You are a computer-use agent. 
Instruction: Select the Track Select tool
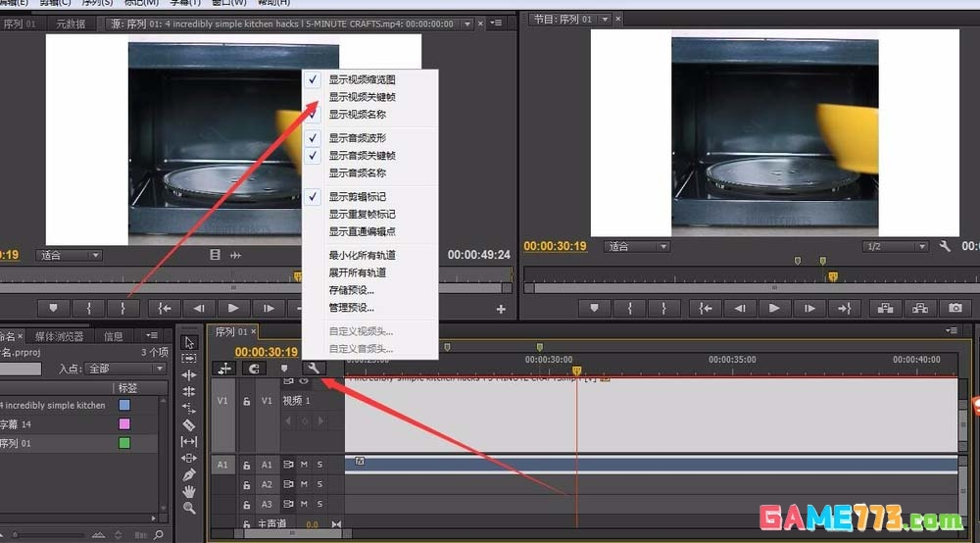pos(189,359)
